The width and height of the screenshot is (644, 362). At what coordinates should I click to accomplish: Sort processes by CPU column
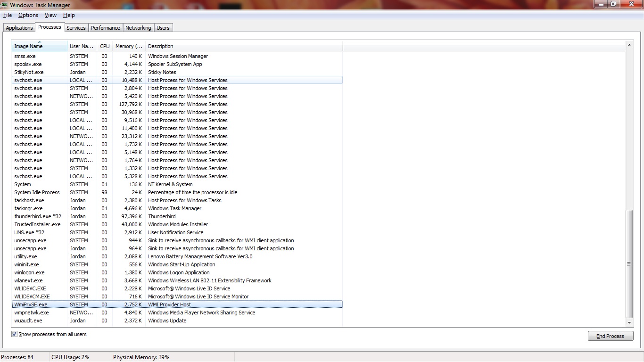click(105, 46)
